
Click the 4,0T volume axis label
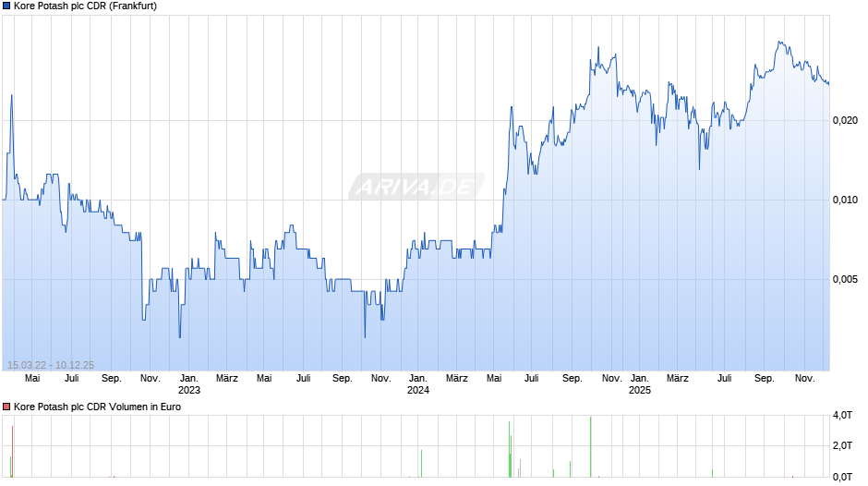(842, 415)
